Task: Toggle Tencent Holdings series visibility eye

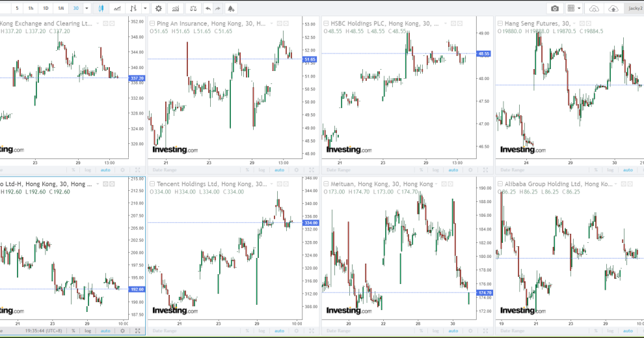Action: (x=279, y=184)
